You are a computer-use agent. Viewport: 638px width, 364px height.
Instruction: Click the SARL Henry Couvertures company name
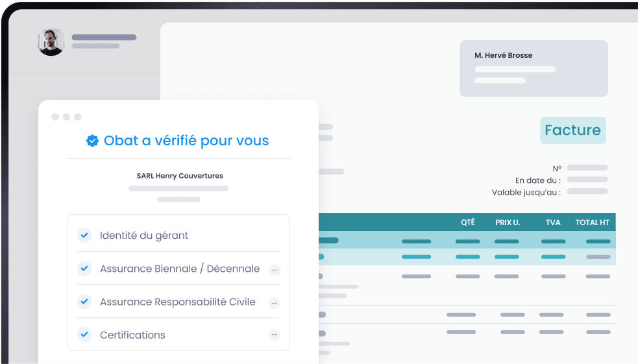(180, 176)
